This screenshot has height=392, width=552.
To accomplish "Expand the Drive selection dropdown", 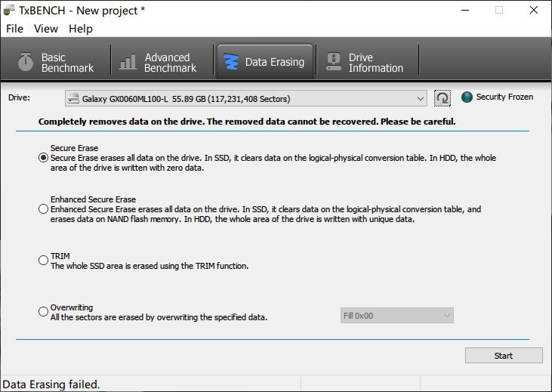I will click(421, 98).
